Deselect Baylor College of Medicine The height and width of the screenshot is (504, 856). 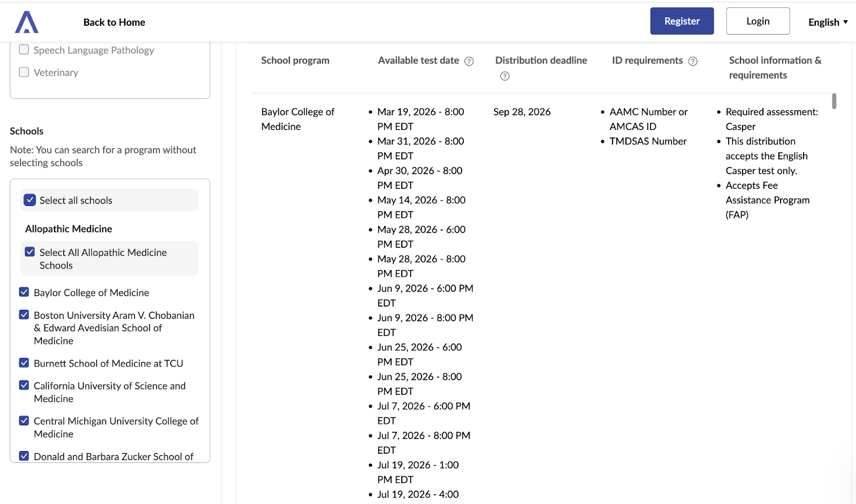24,292
